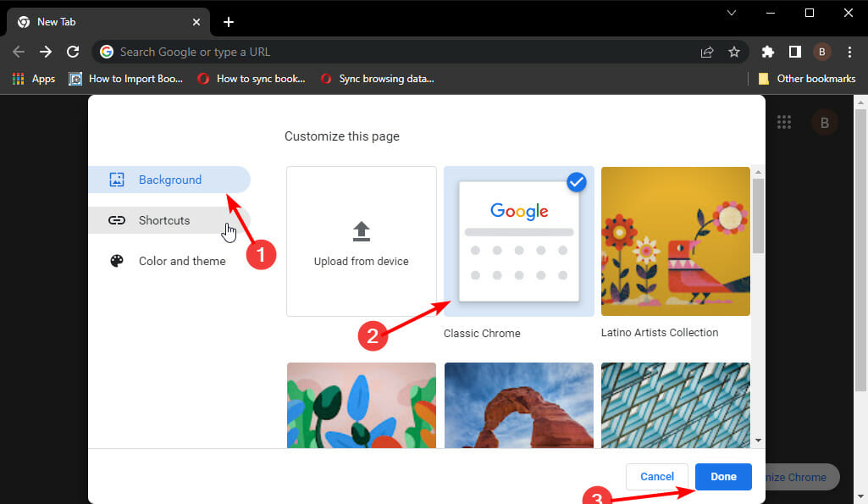Open Apps shortcut in bookmarks bar

(33, 79)
